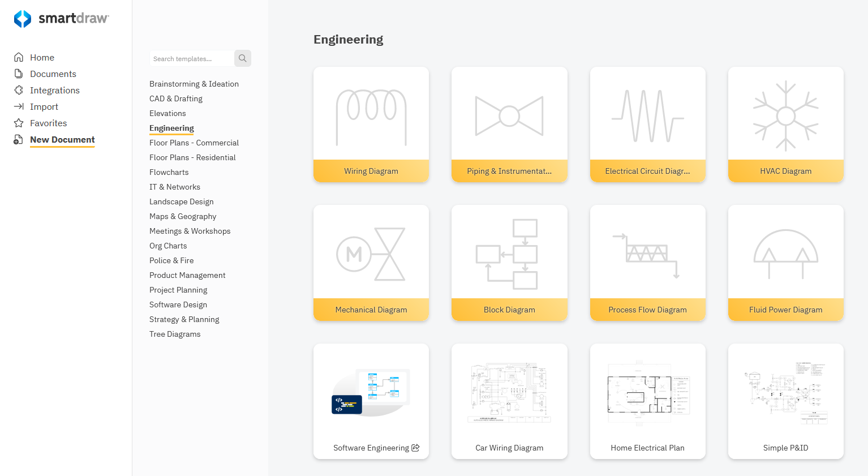Choose the HVAC Diagram tile
The height and width of the screenshot is (476, 868).
click(785, 124)
